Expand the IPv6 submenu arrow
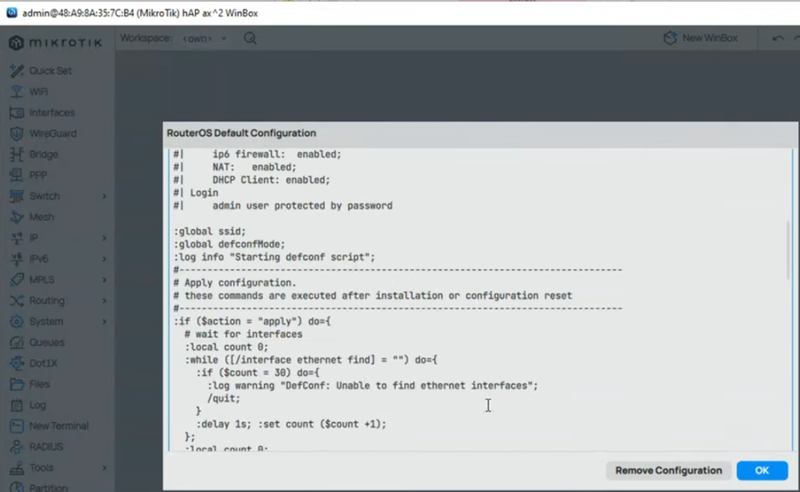 pyautogui.click(x=104, y=259)
